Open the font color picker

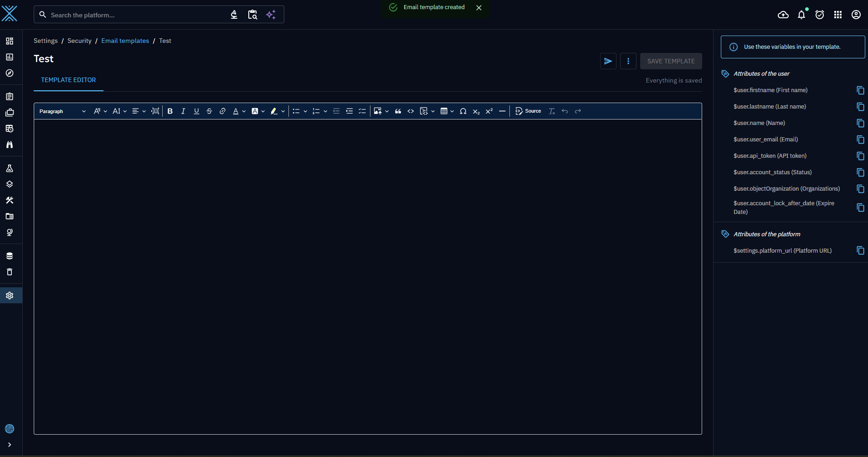[239, 111]
